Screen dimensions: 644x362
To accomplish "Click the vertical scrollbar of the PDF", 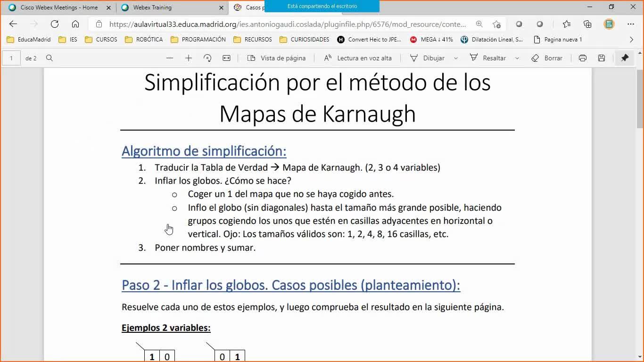I will coord(640,98).
